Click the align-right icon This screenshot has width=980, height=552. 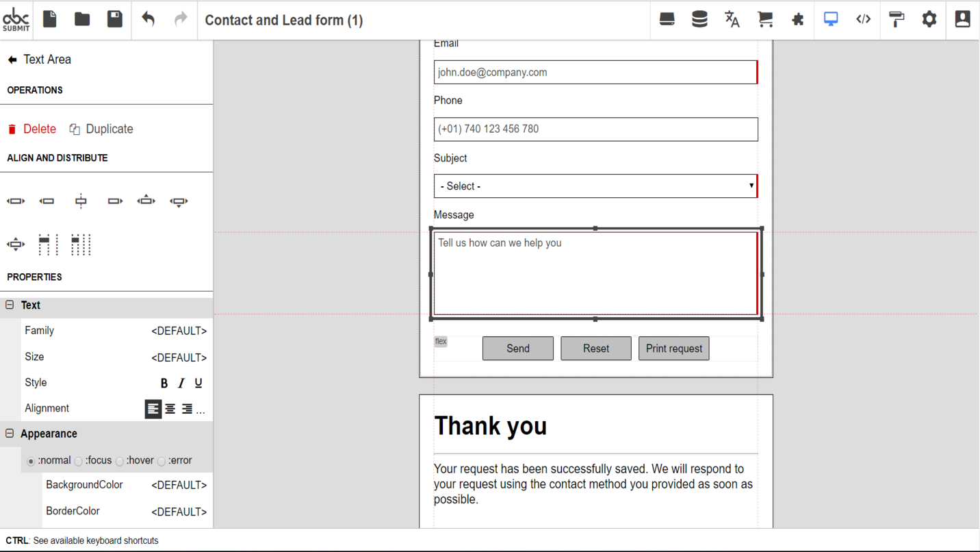coord(114,201)
